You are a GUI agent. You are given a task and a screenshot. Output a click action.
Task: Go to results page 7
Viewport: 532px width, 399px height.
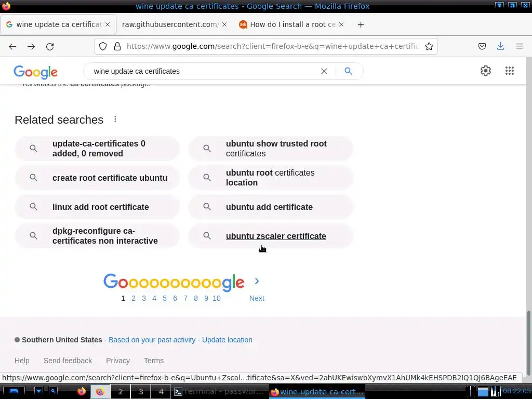(185, 298)
